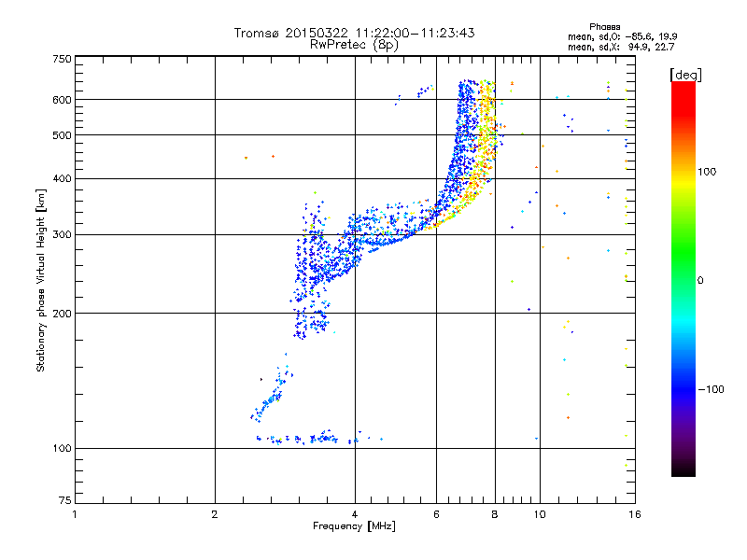
Task: Click y-axis tick label '75'
Action: point(64,500)
